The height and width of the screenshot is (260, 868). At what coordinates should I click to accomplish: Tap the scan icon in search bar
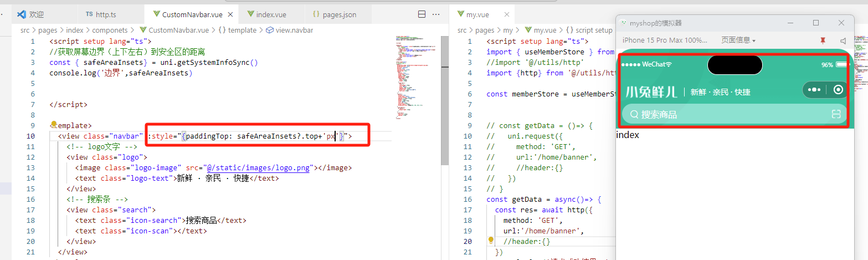(x=836, y=114)
